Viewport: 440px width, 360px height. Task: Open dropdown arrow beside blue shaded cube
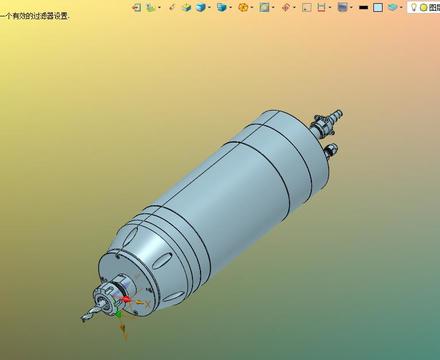(x=209, y=7)
